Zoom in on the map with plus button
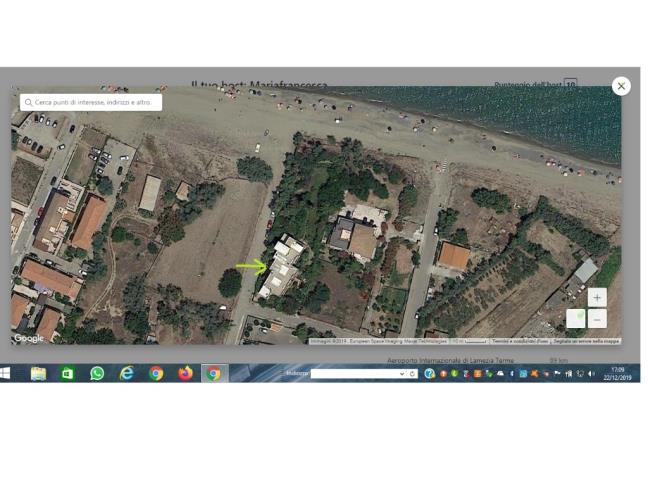The image size is (648, 492). pos(596,297)
